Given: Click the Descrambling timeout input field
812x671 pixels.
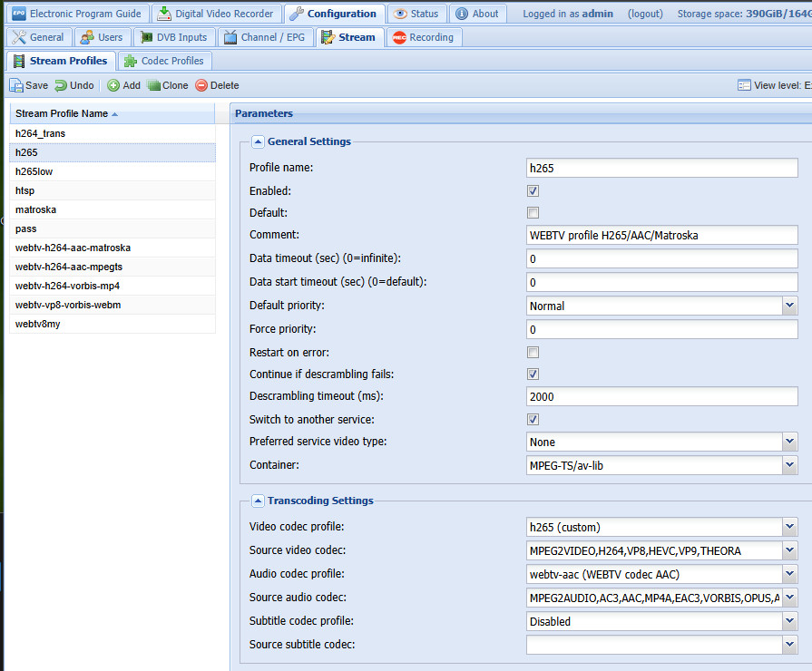Looking at the screenshot, I should point(661,396).
